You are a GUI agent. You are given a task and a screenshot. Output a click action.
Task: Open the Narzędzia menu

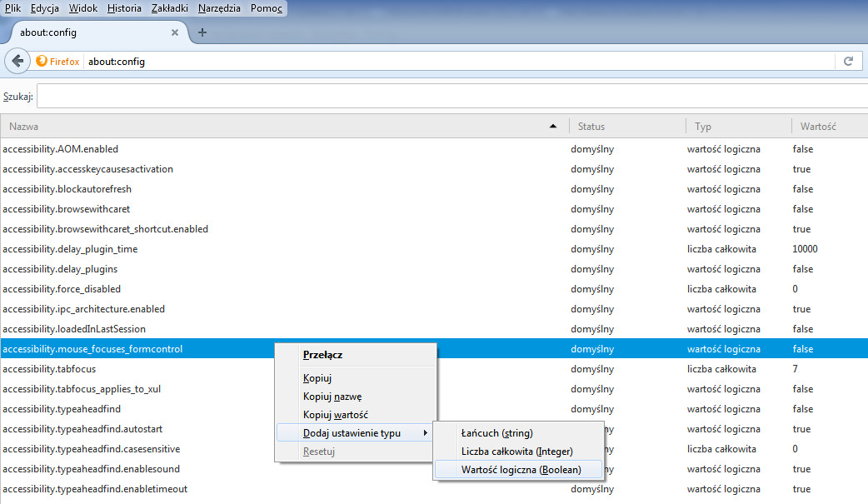221,8
